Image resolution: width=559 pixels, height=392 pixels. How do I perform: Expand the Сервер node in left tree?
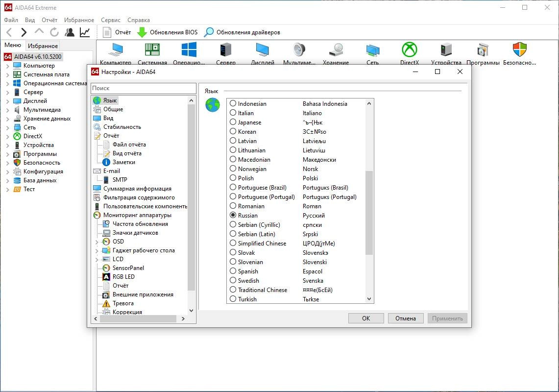click(7, 93)
